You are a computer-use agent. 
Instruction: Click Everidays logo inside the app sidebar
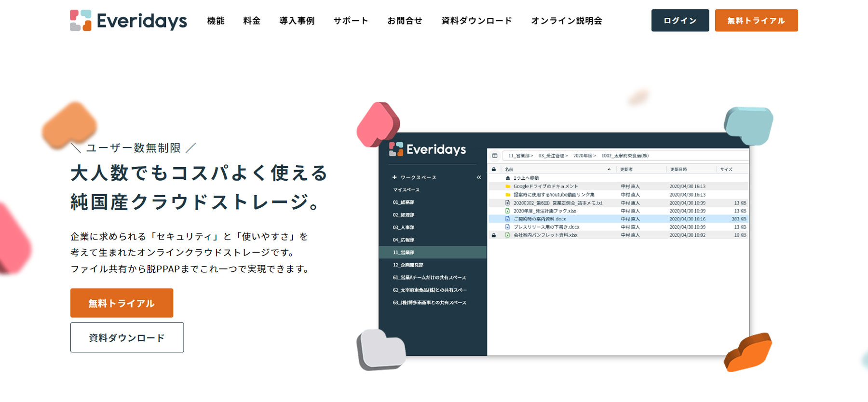(427, 149)
